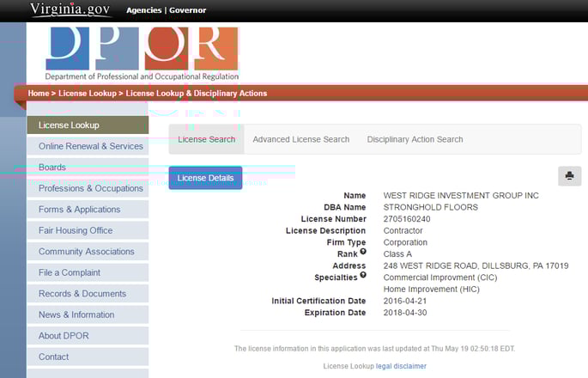Click license number 2705160240
Viewport: 588px width, 378px height.
coord(407,219)
